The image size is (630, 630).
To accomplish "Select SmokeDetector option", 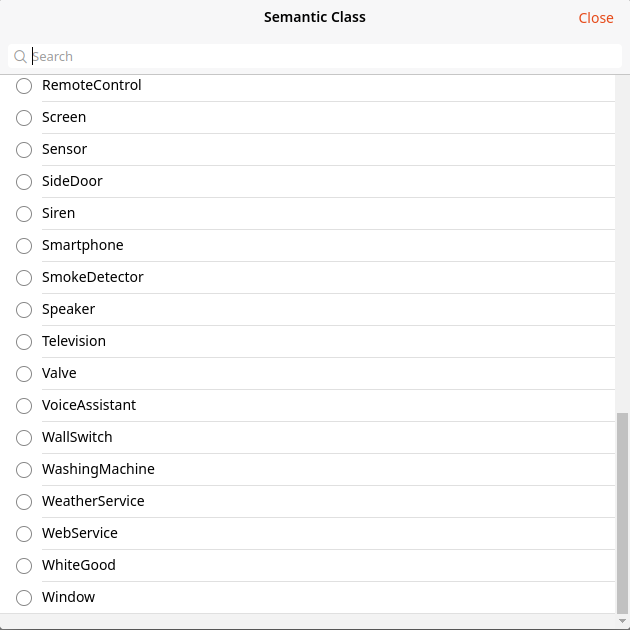I will [24, 278].
